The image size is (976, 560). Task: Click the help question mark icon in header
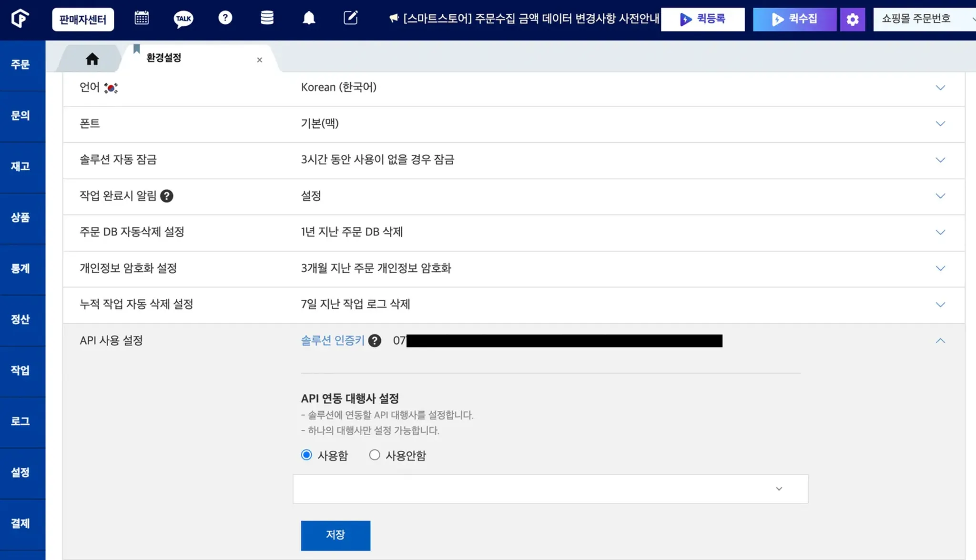coord(225,18)
